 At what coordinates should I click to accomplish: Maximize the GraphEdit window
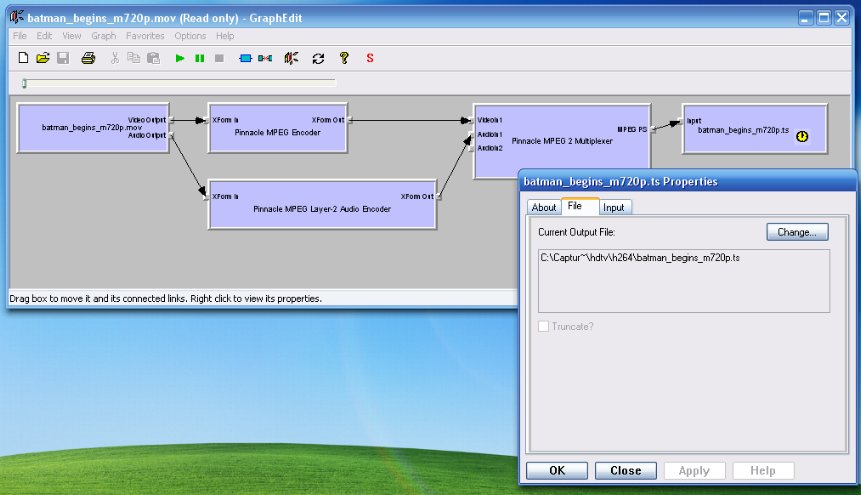(824, 18)
